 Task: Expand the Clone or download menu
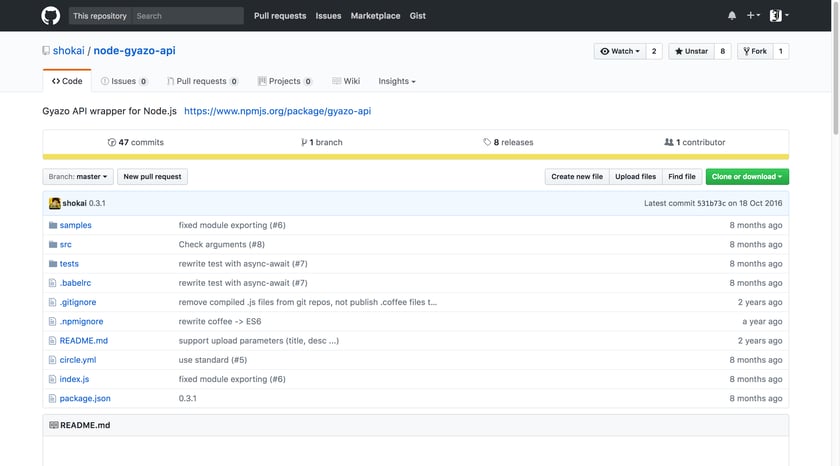coord(747,177)
